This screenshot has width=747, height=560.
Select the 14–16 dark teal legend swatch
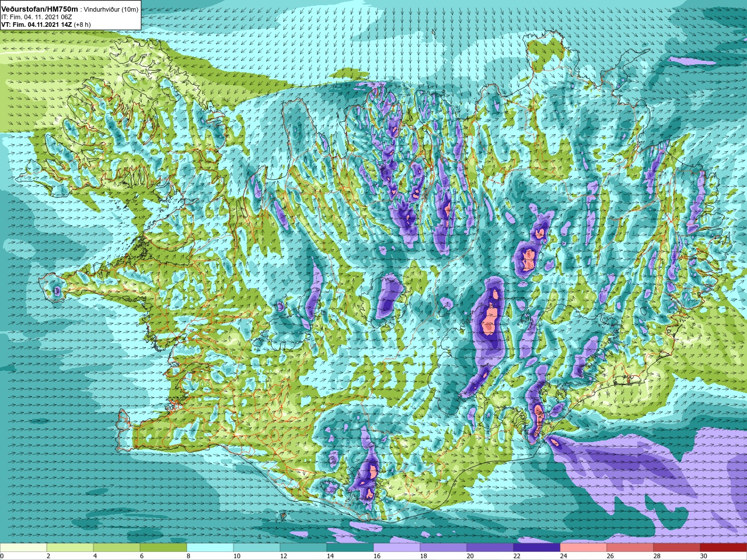coord(350,548)
